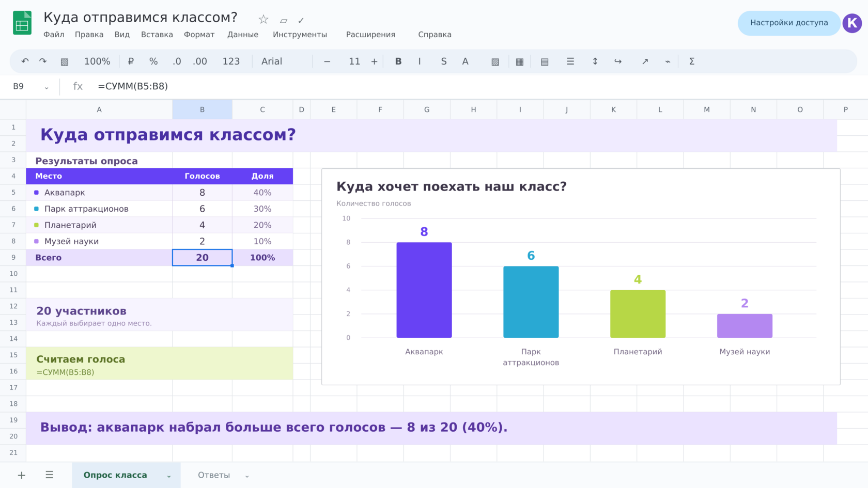Click the decrease decimal places .0 button
The image size is (868, 488).
pos(177,61)
